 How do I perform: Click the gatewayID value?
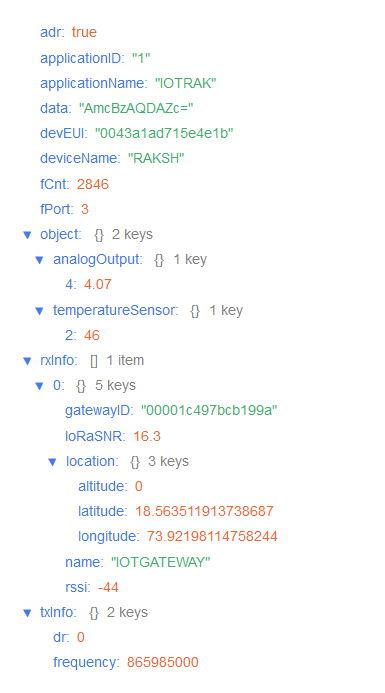tap(209, 411)
